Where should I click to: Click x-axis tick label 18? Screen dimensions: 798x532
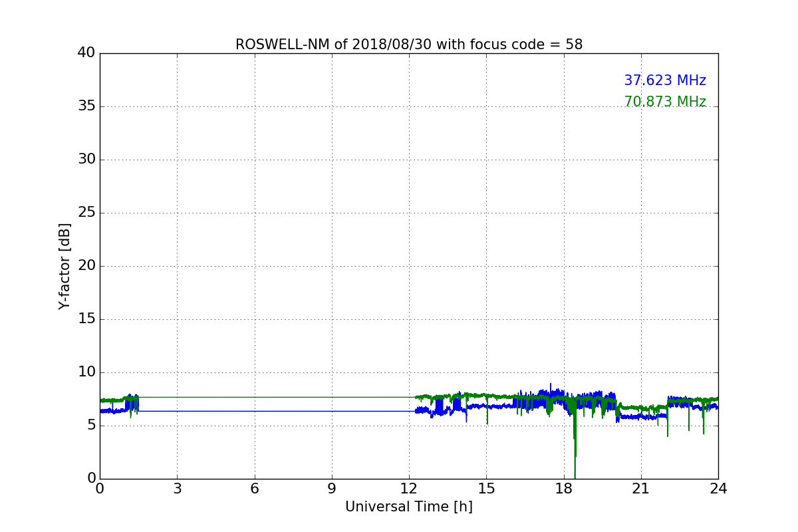pos(564,489)
